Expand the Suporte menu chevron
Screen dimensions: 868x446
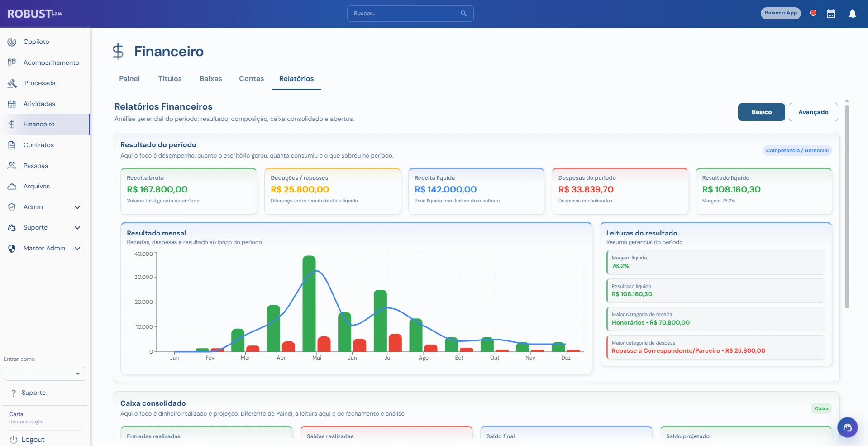click(77, 228)
